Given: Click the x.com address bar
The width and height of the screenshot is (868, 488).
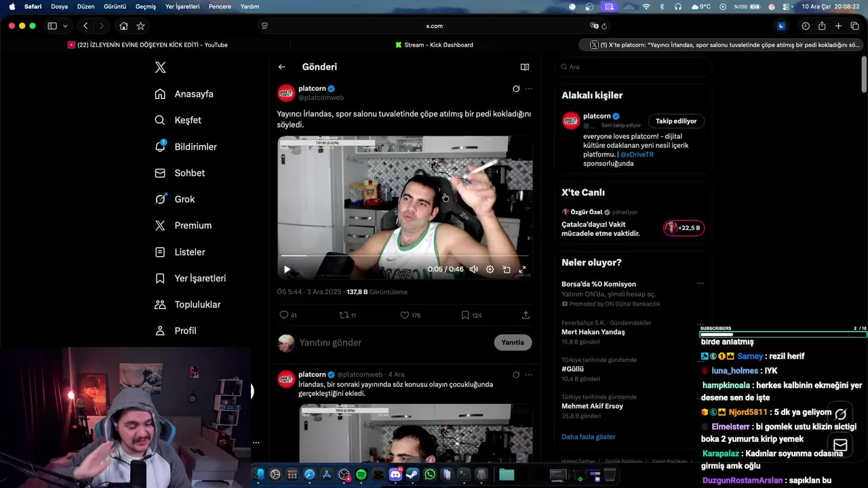Looking at the screenshot, I should 434,26.
